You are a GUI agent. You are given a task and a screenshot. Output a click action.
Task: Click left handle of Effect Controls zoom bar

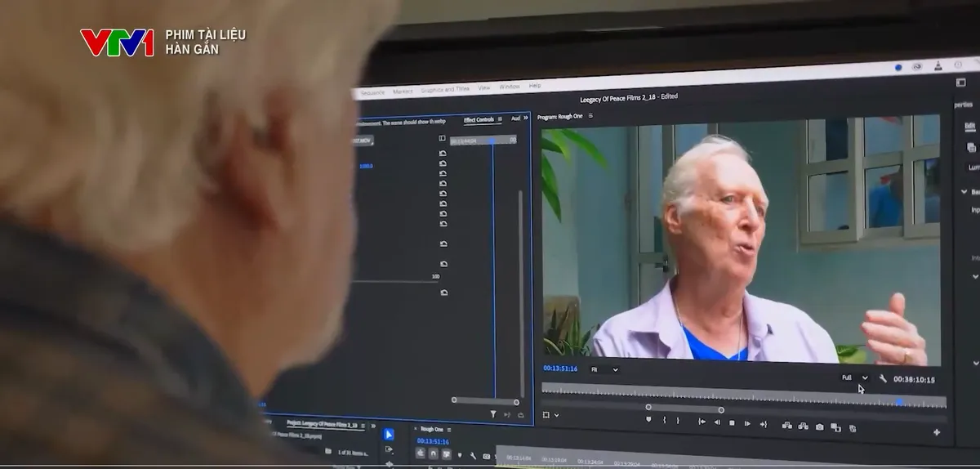[454, 400]
